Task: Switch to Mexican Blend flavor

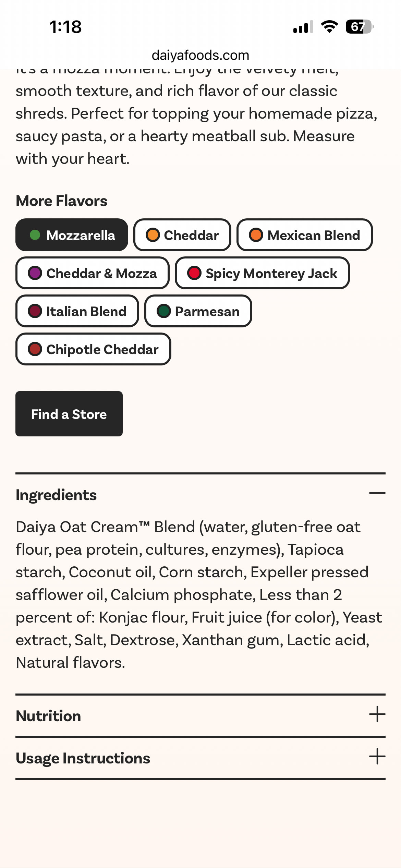Action: 304,235
